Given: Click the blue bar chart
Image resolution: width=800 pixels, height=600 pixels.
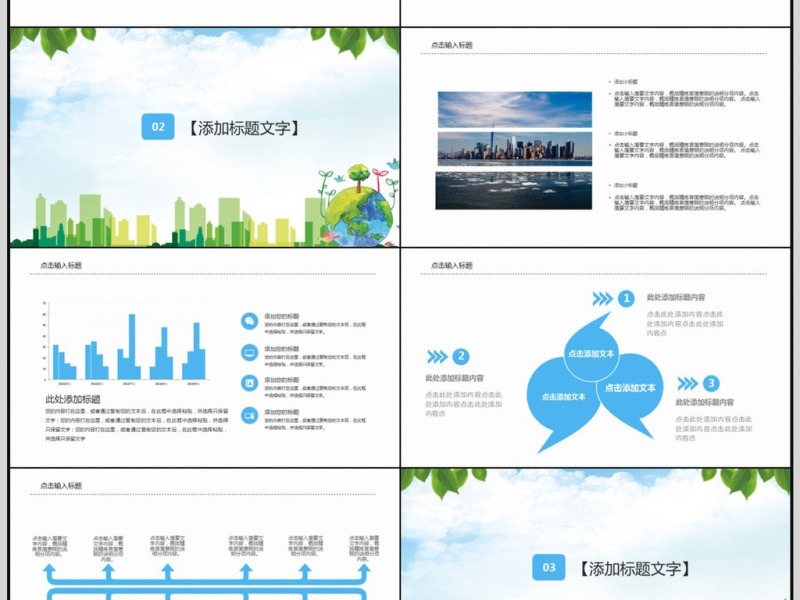Looking at the screenshot, I should 124,345.
